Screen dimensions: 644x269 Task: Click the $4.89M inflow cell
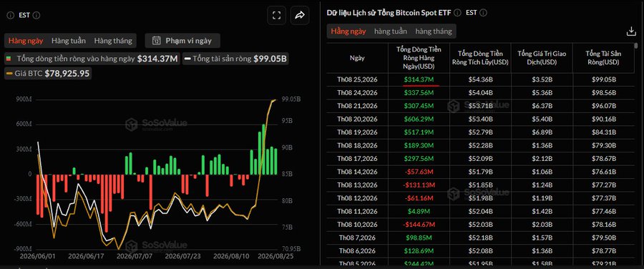coord(419,212)
